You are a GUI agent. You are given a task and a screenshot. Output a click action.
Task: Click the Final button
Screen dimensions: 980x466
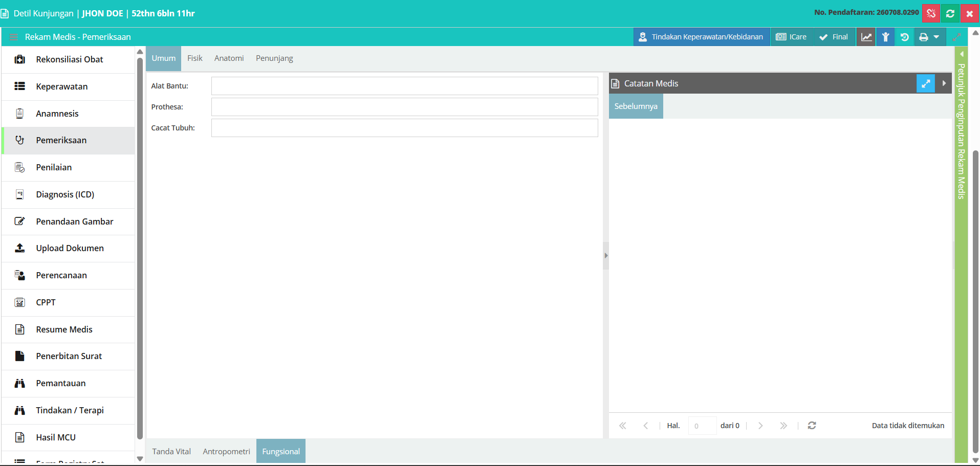click(x=834, y=37)
